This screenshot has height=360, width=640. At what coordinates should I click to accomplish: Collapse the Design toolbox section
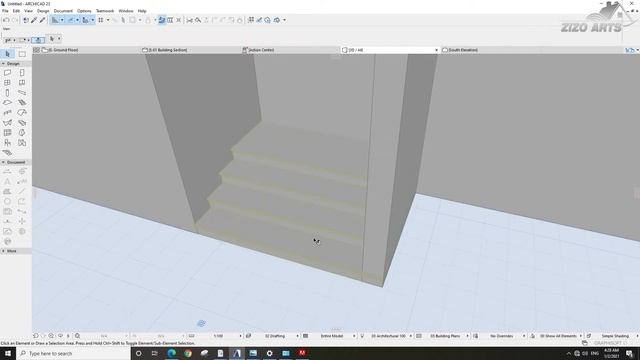point(3,64)
